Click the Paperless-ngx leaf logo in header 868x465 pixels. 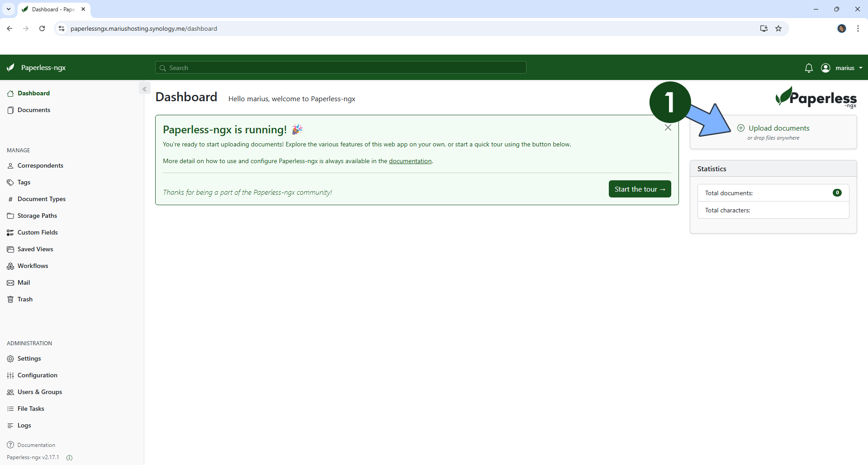[x=11, y=68]
